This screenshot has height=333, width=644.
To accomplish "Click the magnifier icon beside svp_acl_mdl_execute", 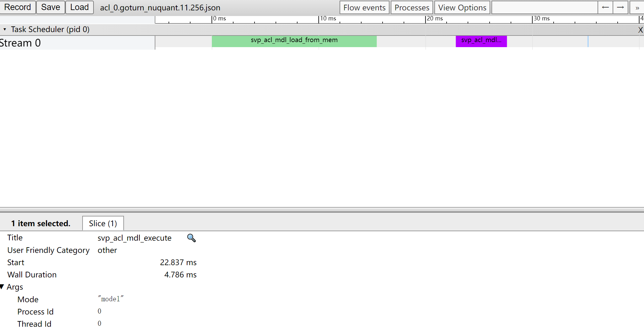I will pyautogui.click(x=191, y=238).
